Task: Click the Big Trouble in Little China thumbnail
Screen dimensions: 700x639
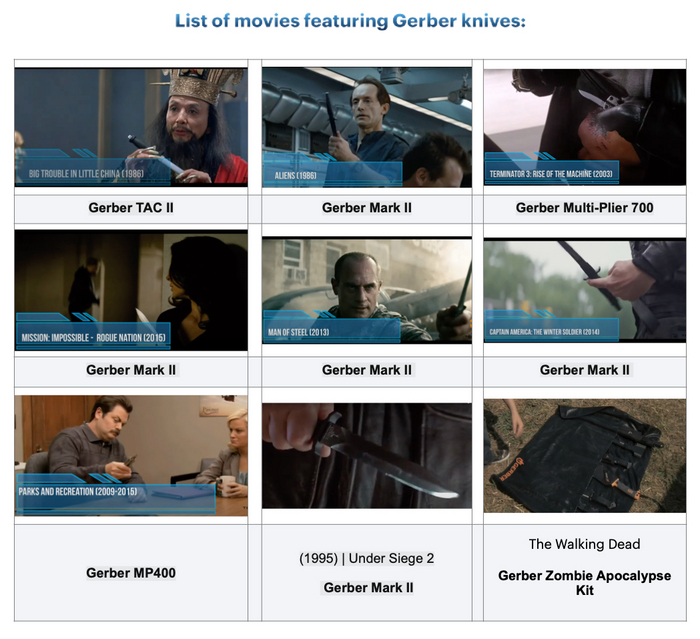Action: pyautogui.click(x=131, y=127)
